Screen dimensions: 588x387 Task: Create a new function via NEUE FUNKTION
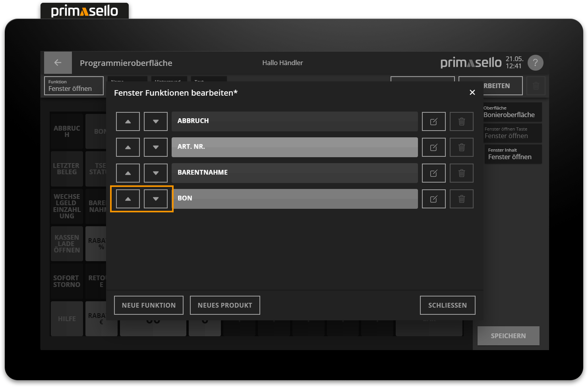(149, 305)
